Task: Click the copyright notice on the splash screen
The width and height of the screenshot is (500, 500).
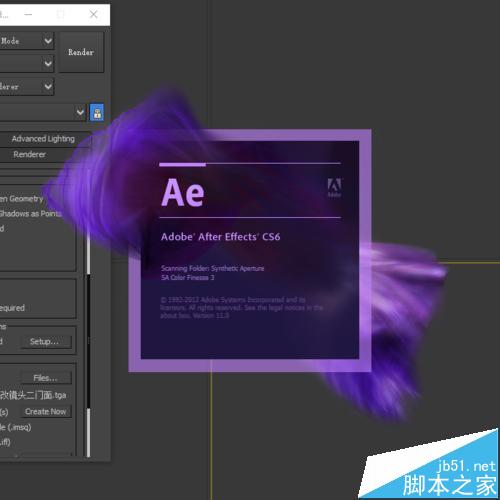Action: 242,307
